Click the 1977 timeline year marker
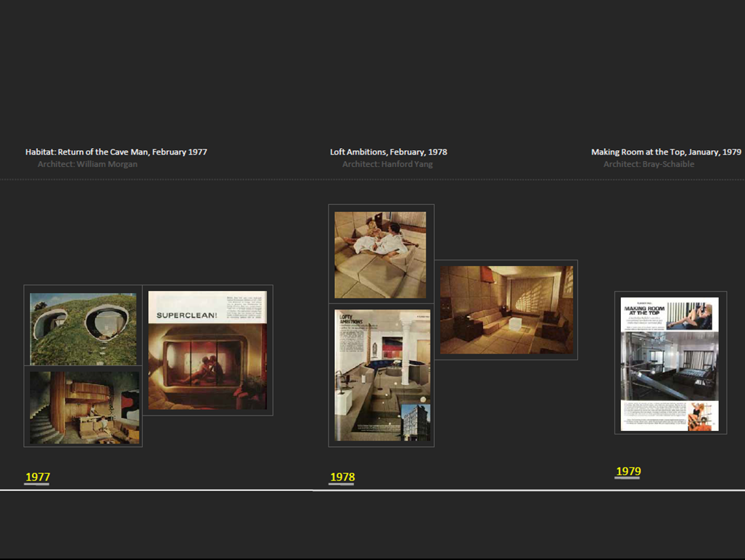 (x=37, y=477)
